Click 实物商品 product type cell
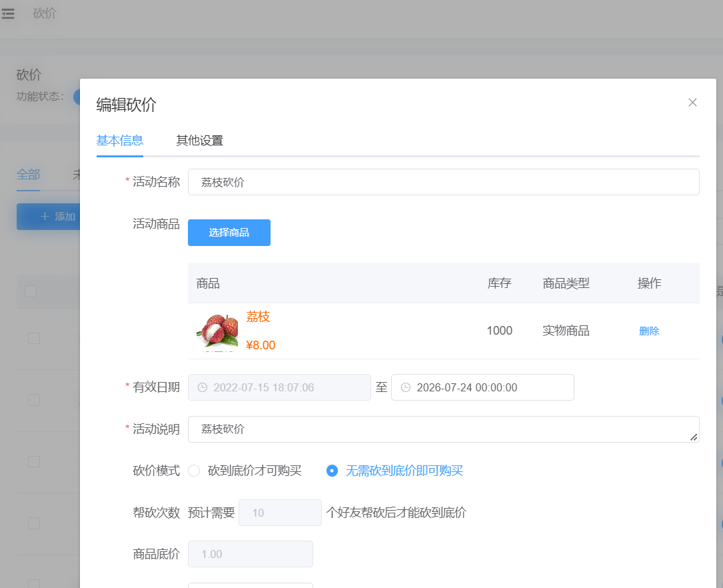 (x=566, y=331)
